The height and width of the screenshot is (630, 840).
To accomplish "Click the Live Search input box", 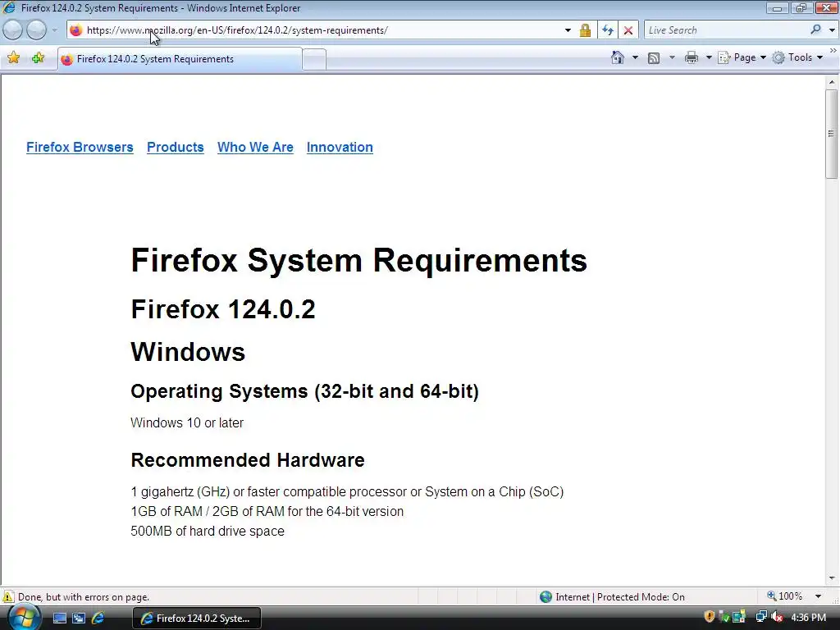I will coord(726,30).
